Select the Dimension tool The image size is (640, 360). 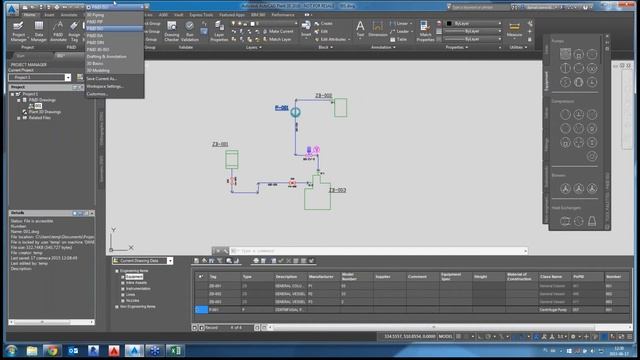[x=378, y=29]
